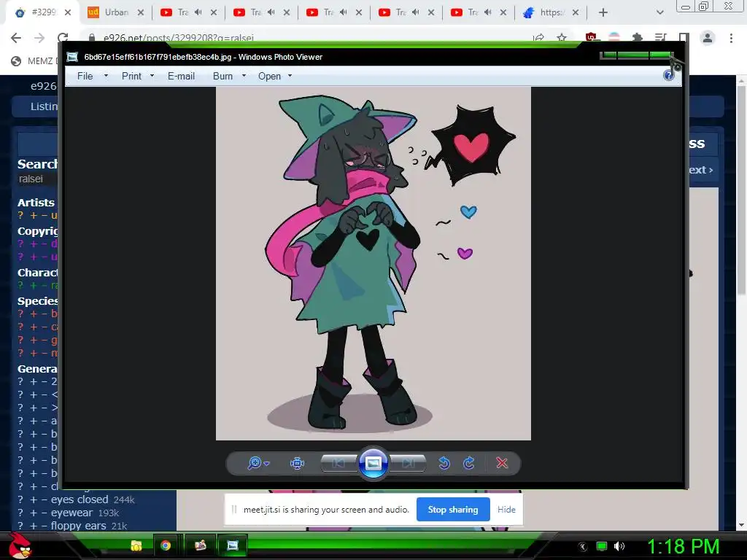
Task: Share this page icon in address bar
Action: click(539, 37)
